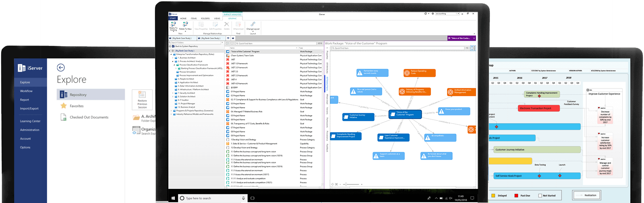Viewport: 644px width, 203px height.
Task: Collapse the ribbon with the up chevron
Action: (x=474, y=34)
